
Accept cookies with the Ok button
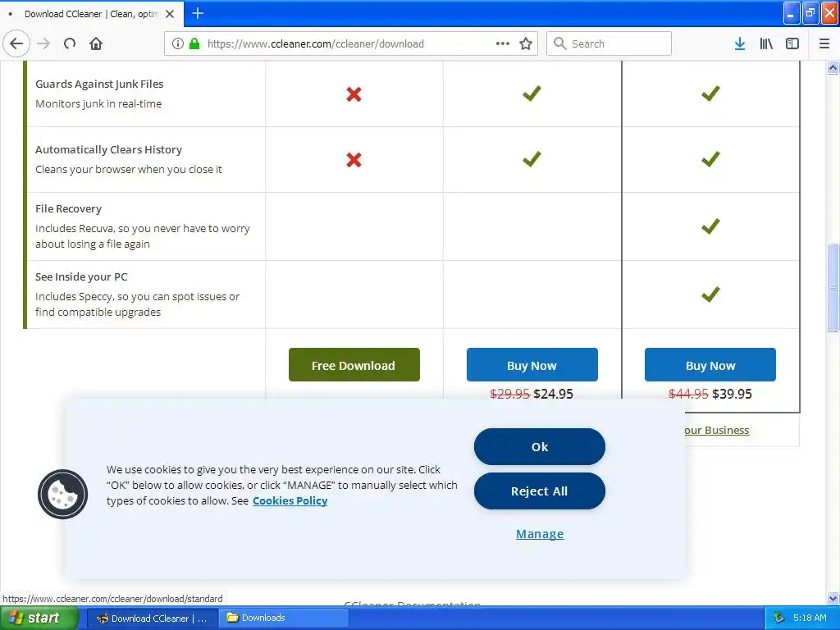coord(540,447)
